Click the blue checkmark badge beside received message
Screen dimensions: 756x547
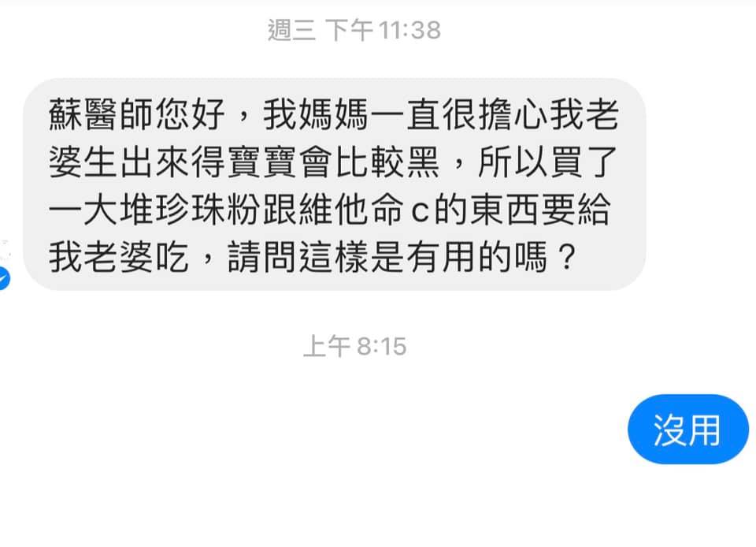3,278
